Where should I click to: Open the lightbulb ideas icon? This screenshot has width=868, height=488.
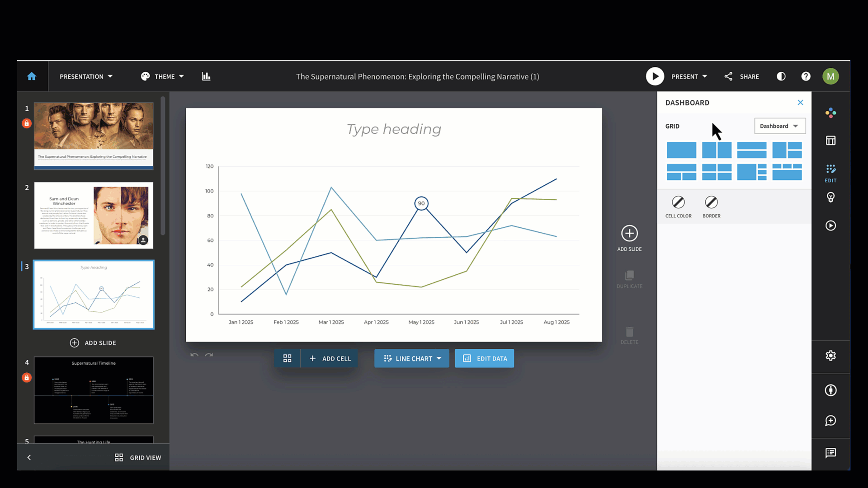click(830, 197)
